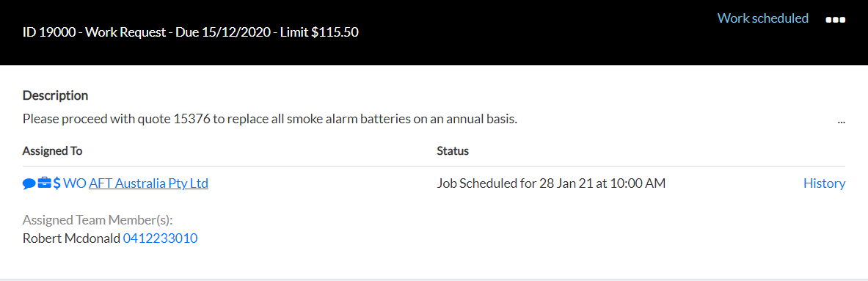Open the comment speech bubble icon
The width and height of the screenshot is (868, 281).
[29, 183]
